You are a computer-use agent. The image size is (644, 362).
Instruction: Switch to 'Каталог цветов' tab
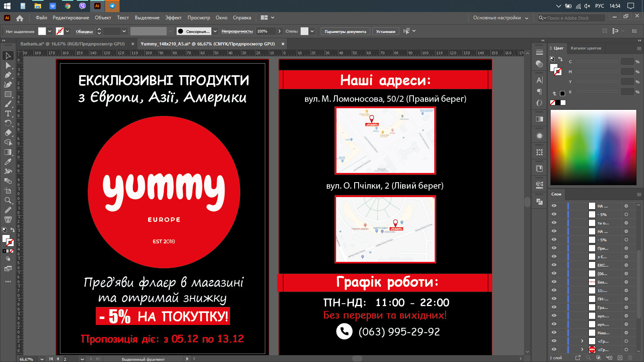586,48
